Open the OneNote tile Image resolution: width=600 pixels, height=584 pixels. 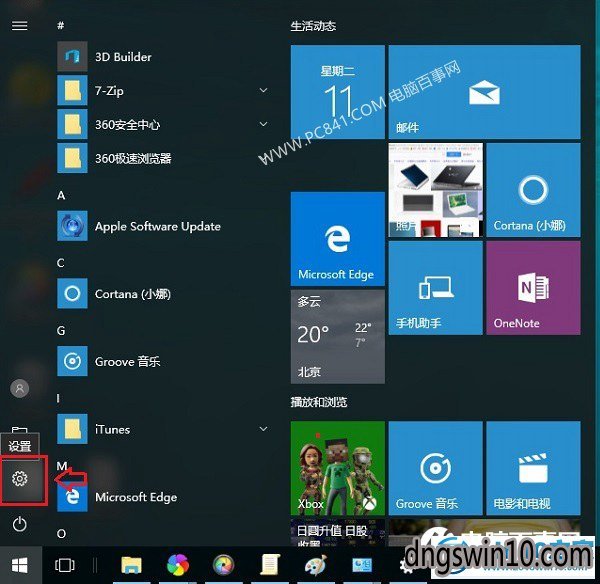tap(533, 288)
